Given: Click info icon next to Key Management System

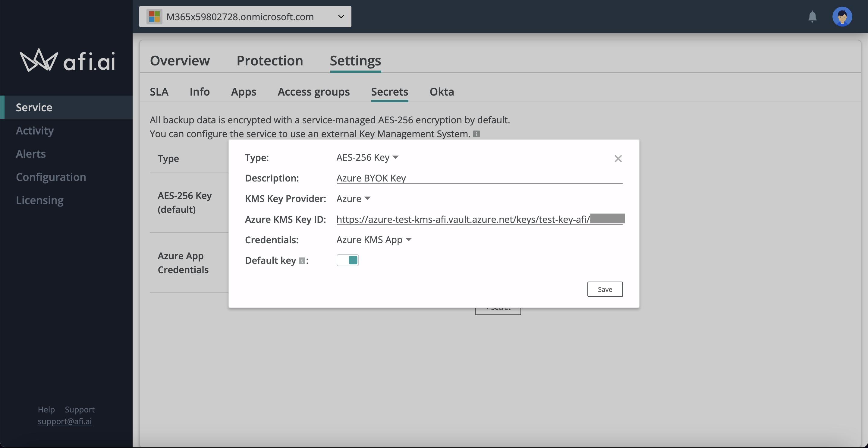Looking at the screenshot, I should click(x=476, y=134).
